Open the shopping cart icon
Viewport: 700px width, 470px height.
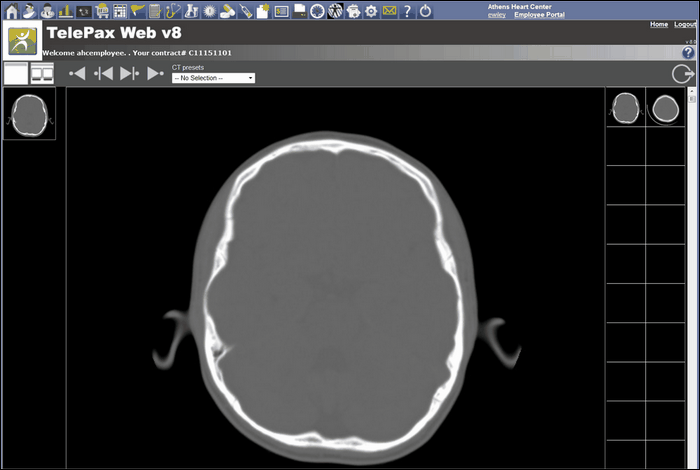click(101, 11)
